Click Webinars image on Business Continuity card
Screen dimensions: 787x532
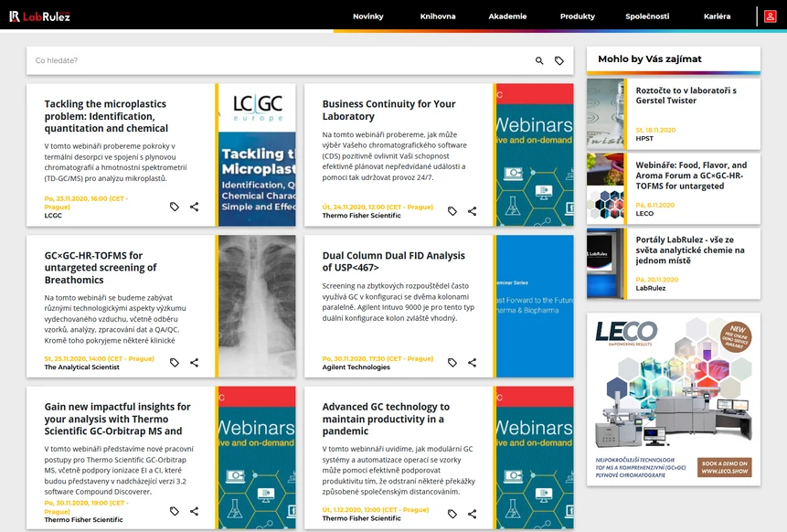tap(535, 154)
